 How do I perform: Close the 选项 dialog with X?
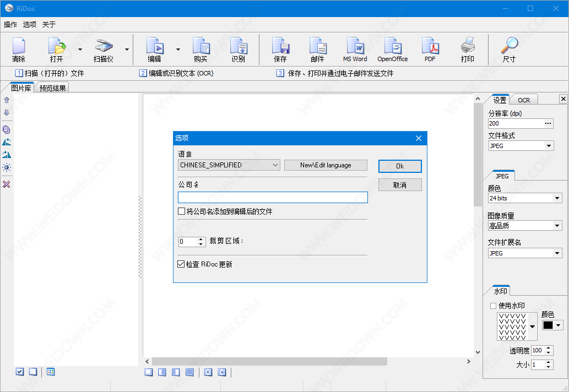pos(419,138)
